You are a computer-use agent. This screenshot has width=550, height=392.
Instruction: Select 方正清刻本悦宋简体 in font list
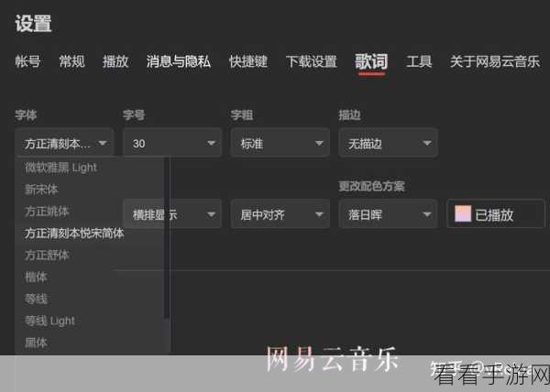click(x=74, y=234)
